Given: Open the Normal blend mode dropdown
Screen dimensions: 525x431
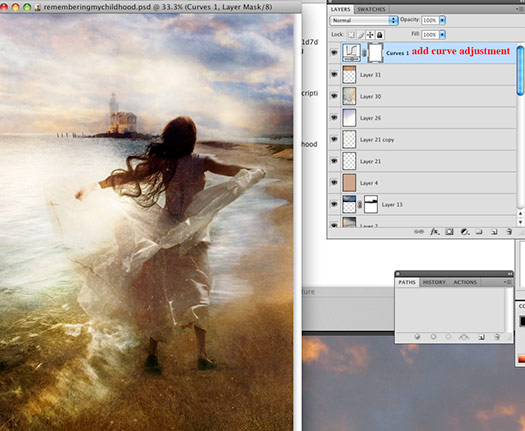Looking at the screenshot, I should click(364, 20).
